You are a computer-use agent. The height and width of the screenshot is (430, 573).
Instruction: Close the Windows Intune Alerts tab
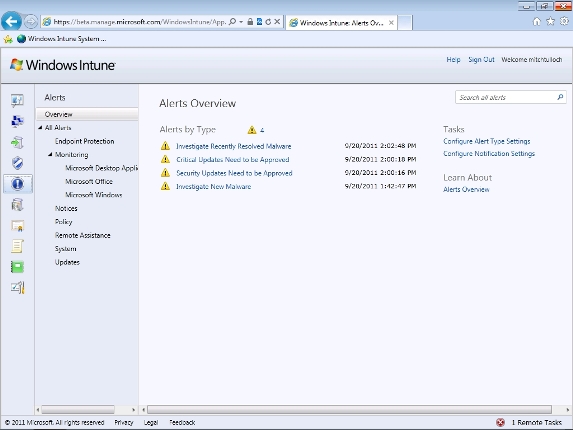tap(391, 23)
